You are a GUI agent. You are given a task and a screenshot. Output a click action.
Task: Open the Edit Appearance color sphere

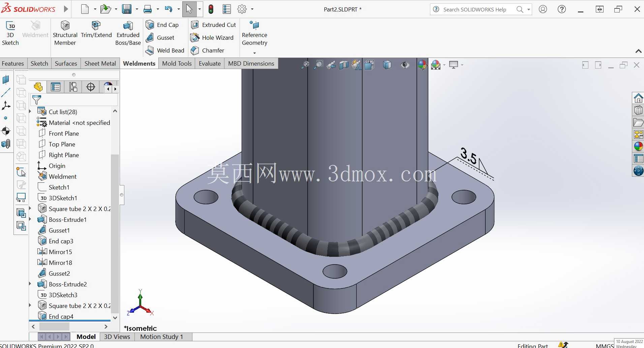click(x=422, y=65)
